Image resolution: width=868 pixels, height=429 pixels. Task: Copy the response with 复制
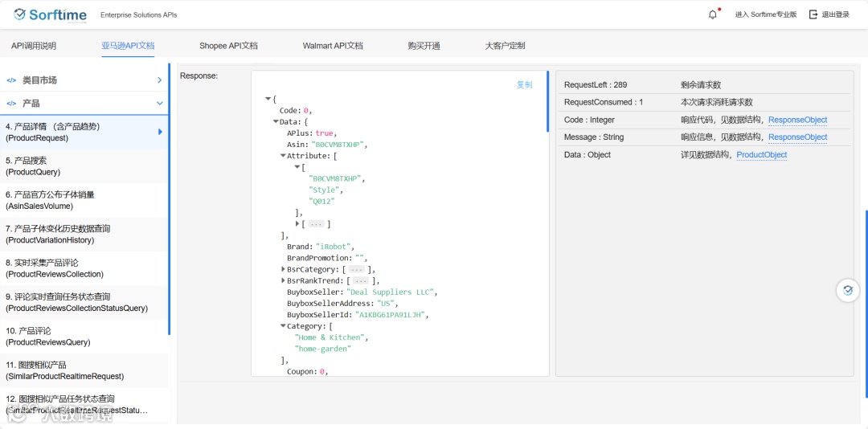click(x=524, y=84)
